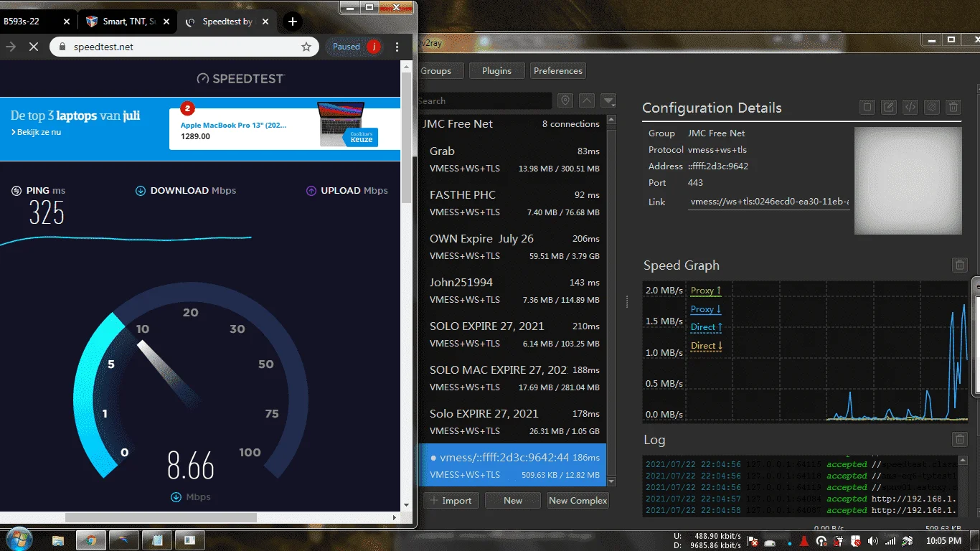Open the Plugins menu in Qv2ray
Screen dimensions: 980x551
497,71
